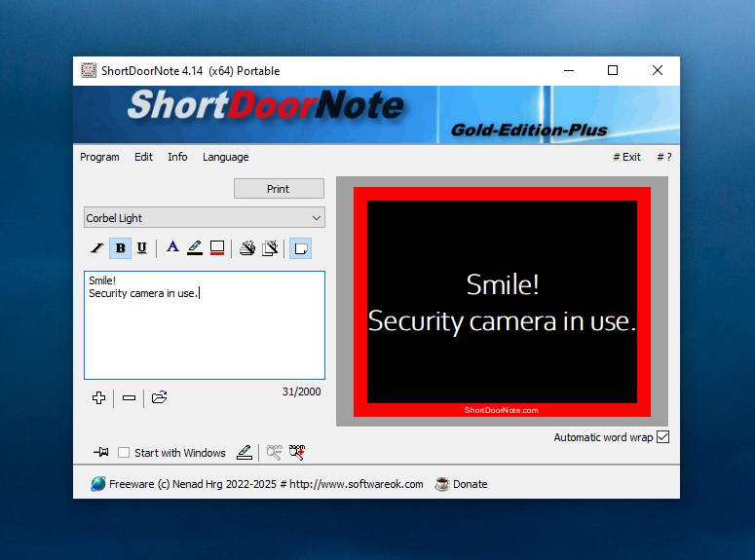Click the Donate link

coord(470,484)
